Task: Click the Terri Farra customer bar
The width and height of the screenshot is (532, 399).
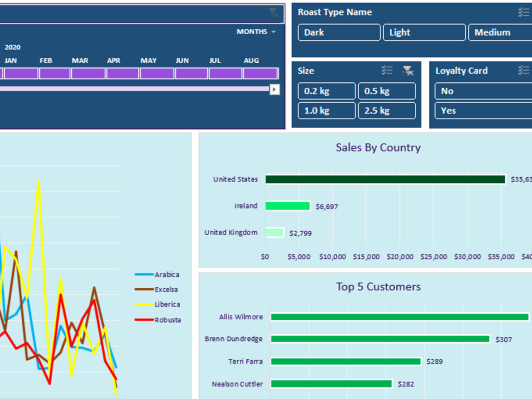Action: (346, 361)
